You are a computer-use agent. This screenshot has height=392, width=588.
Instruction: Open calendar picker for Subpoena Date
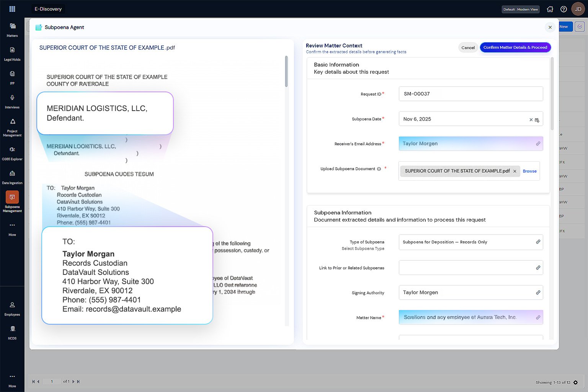point(537,120)
